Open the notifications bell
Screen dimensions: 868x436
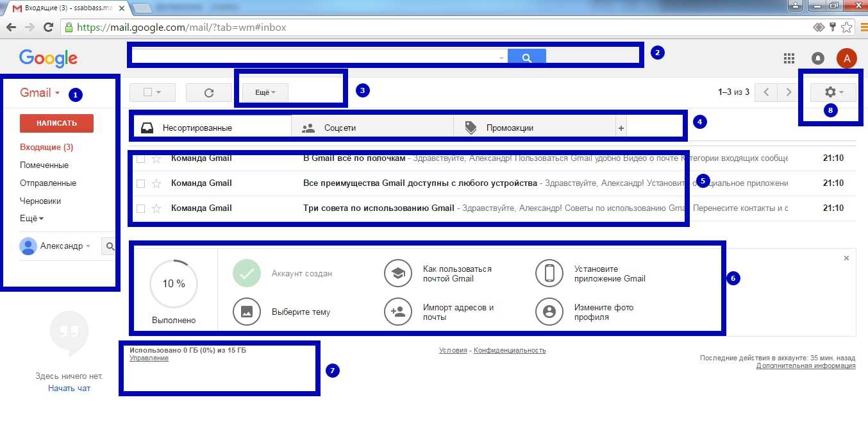pyautogui.click(x=818, y=58)
